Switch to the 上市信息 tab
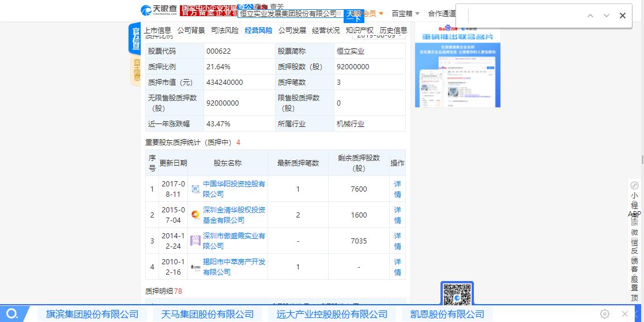This screenshot has height=322, width=644. 157,30
